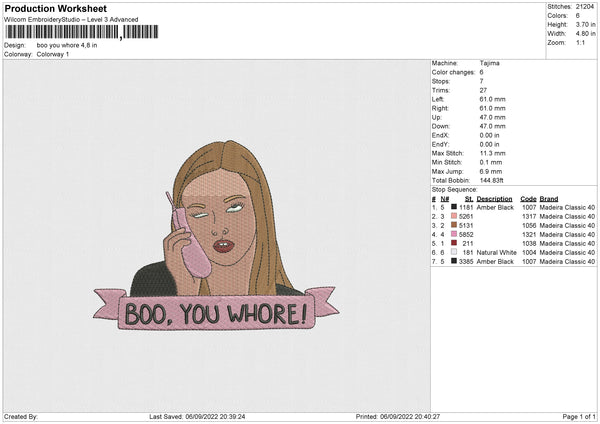Click 'Wilcom EmbroideryStudio – Level 3 Advanced' text
Image resolution: width=600 pixels, height=424 pixels.
[71, 20]
